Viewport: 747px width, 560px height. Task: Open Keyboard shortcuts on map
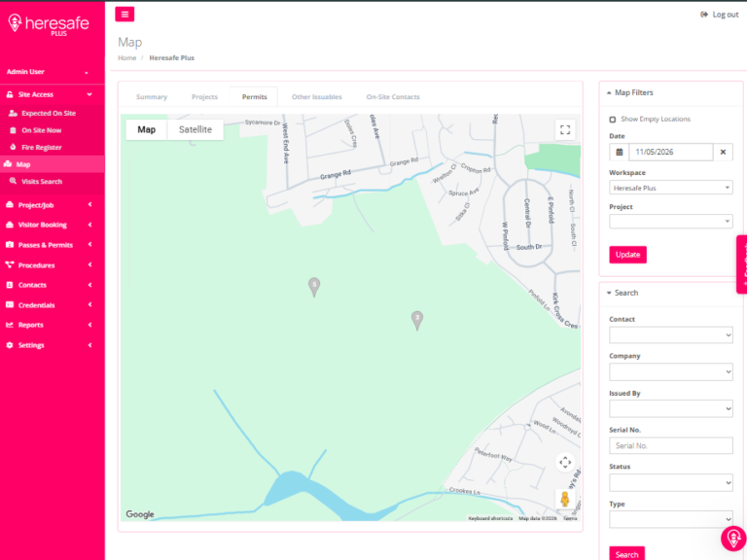tap(490, 518)
